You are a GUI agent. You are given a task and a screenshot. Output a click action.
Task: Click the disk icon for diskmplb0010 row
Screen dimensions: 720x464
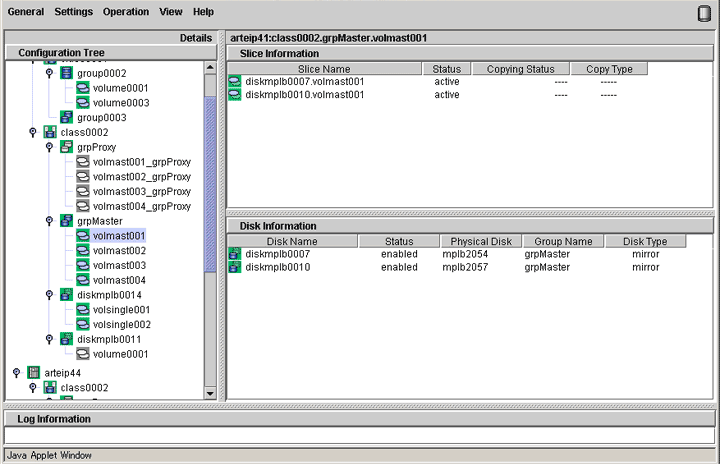click(x=235, y=267)
